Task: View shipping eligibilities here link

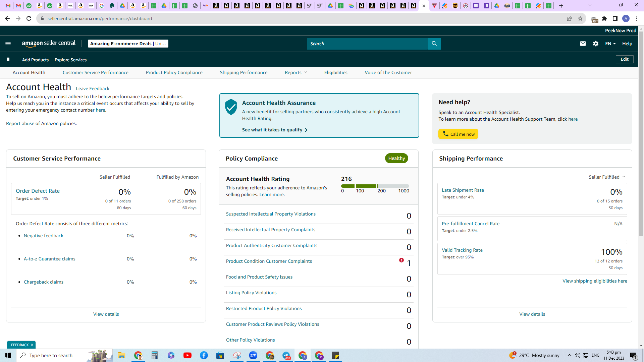Action: 595,281
